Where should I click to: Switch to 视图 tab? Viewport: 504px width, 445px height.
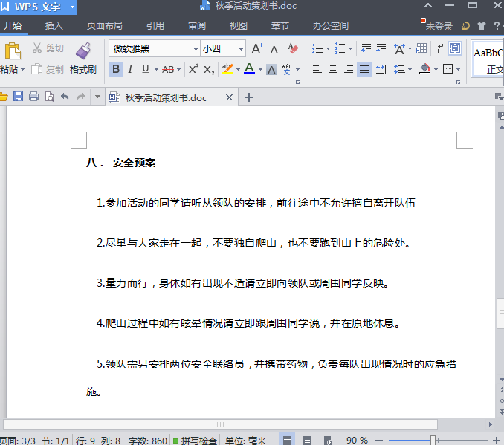(238, 26)
